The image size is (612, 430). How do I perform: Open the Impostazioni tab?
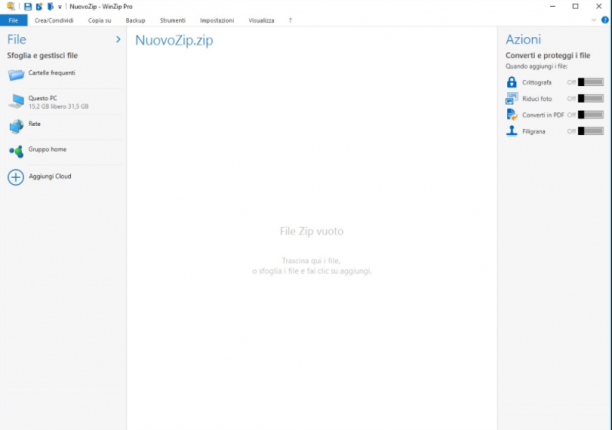coord(217,20)
